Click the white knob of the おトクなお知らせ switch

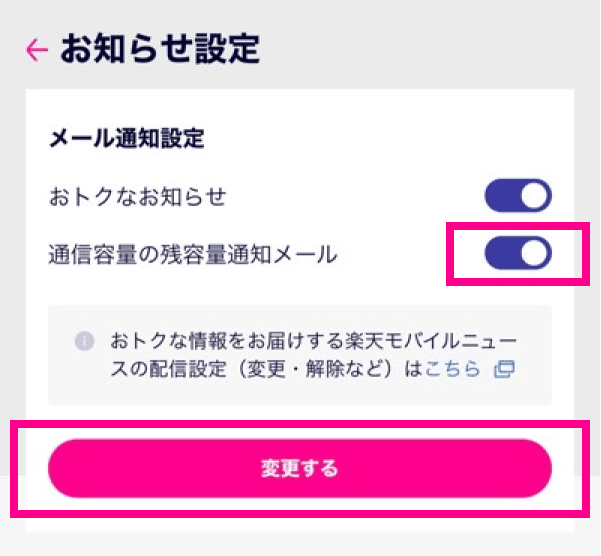(534, 195)
